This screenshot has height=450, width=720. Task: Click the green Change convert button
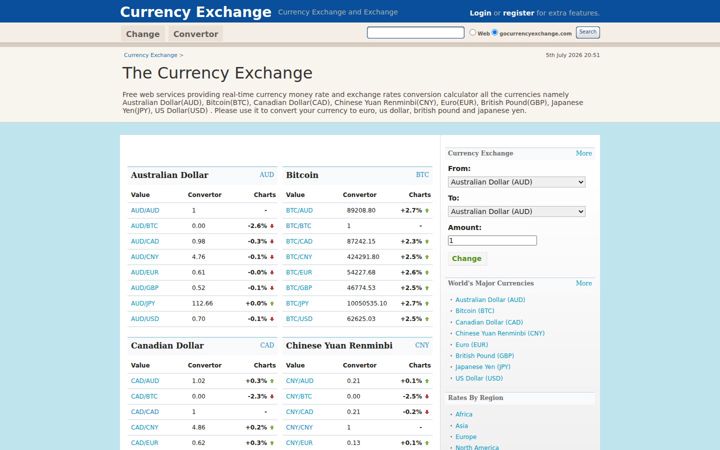pos(467,259)
